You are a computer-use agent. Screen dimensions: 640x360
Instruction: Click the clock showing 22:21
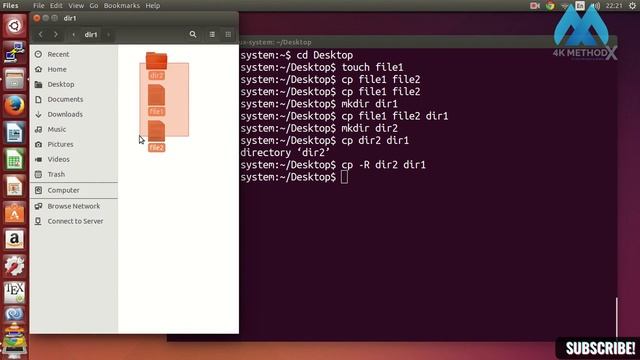tap(614, 5)
